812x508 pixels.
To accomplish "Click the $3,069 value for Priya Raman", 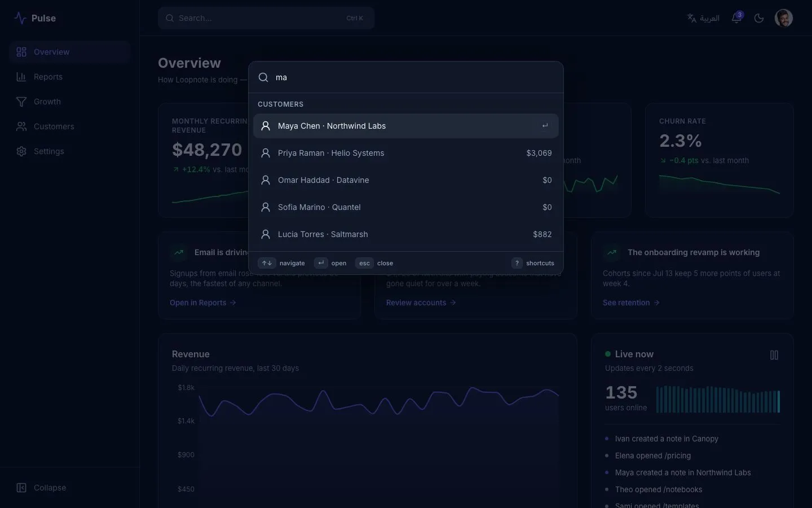I will click(539, 153).
